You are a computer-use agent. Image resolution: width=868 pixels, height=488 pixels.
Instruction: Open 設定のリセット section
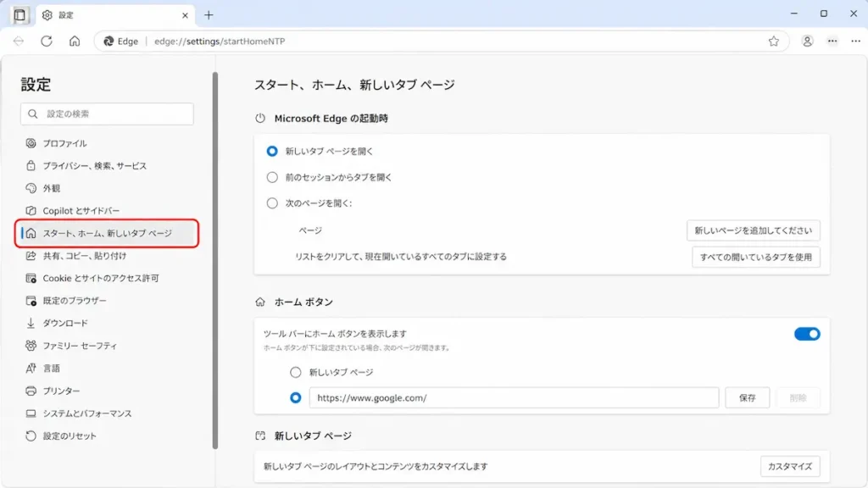pos(107,436)
